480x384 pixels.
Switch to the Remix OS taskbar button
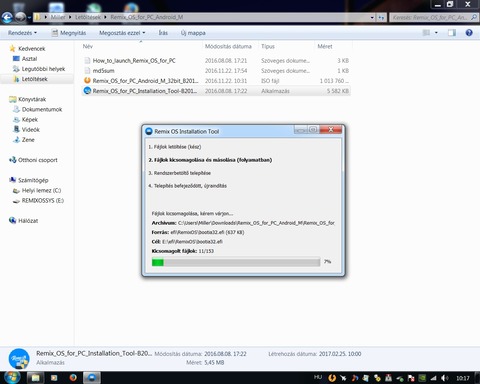coord(92,378)
